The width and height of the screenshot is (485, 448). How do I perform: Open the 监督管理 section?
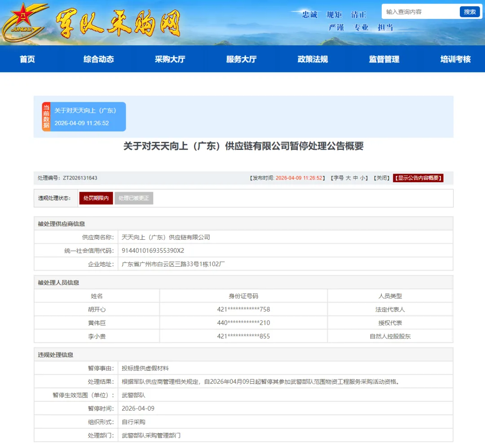coord(383,59)
